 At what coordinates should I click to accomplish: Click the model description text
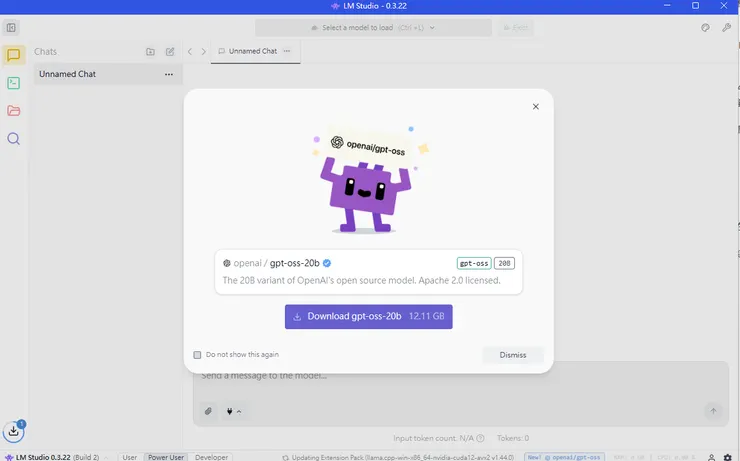pyautogui.click(x=362, y=280)
